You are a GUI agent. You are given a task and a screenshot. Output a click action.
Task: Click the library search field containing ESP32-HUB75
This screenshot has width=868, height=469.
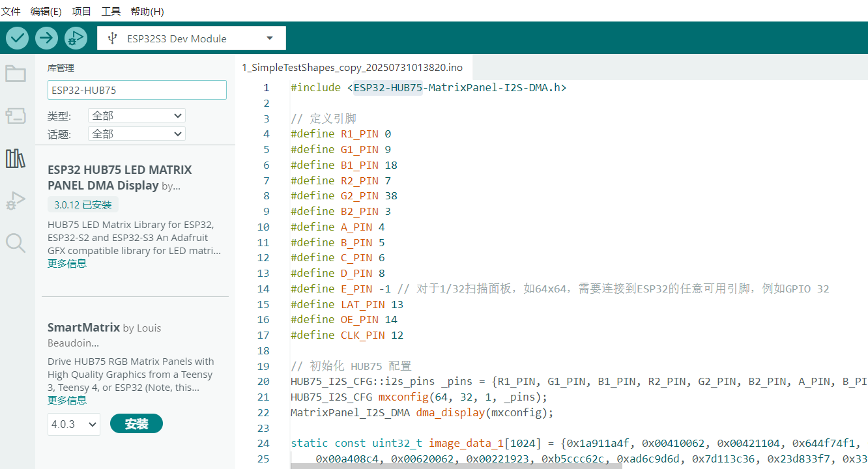[x=137, y=90]
